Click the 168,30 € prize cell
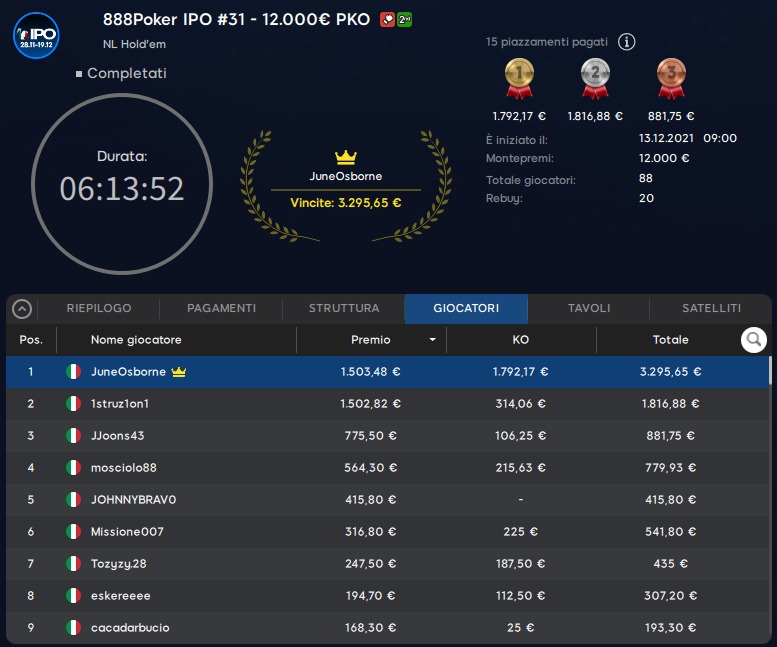 point(370,628)
